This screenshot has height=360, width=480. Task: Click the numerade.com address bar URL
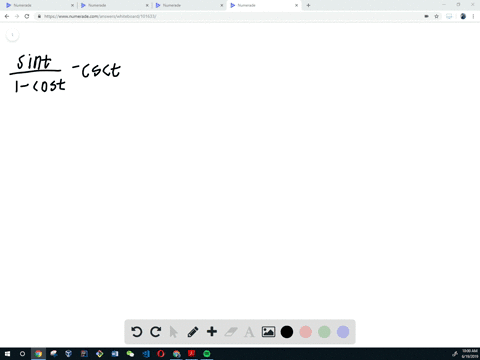coord(100,16)
